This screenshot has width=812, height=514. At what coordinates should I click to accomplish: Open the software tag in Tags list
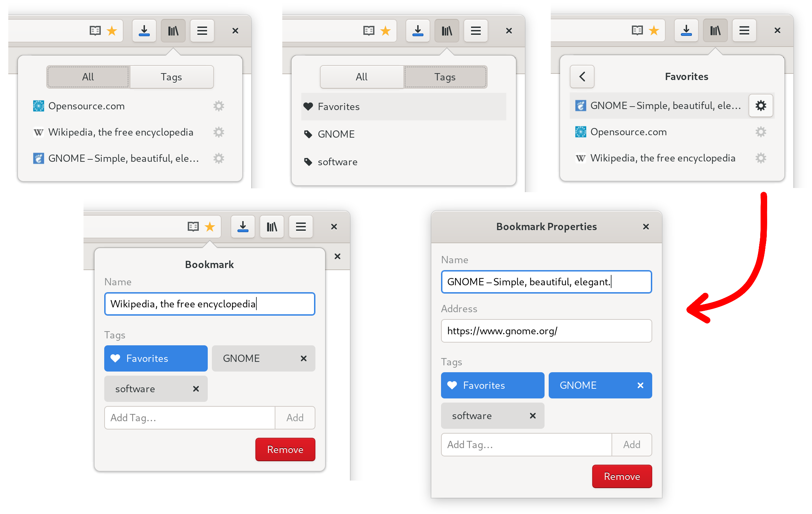click(337, 162)
